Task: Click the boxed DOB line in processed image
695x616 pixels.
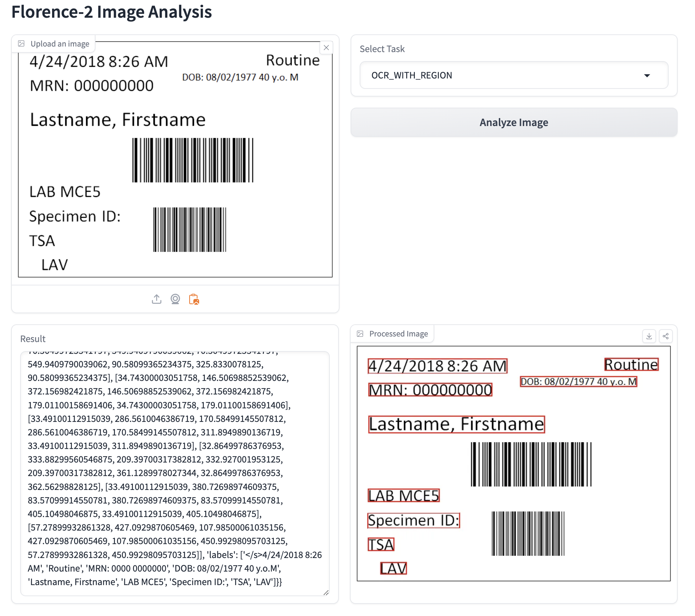Action: [x=579, y=382]
